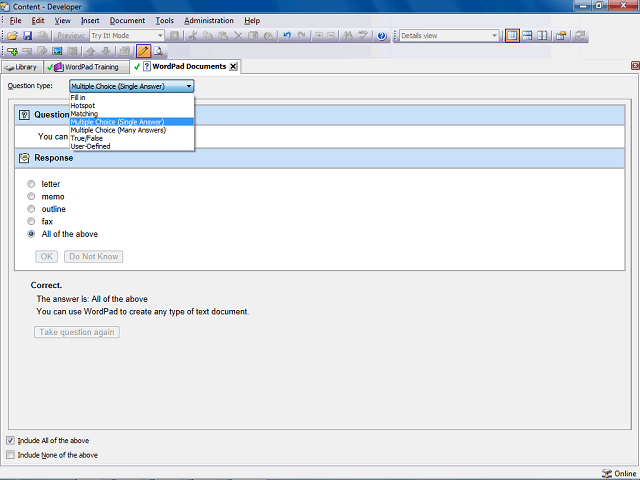
Task: Open Help via blue question mark icon
Action: (382, 36)
